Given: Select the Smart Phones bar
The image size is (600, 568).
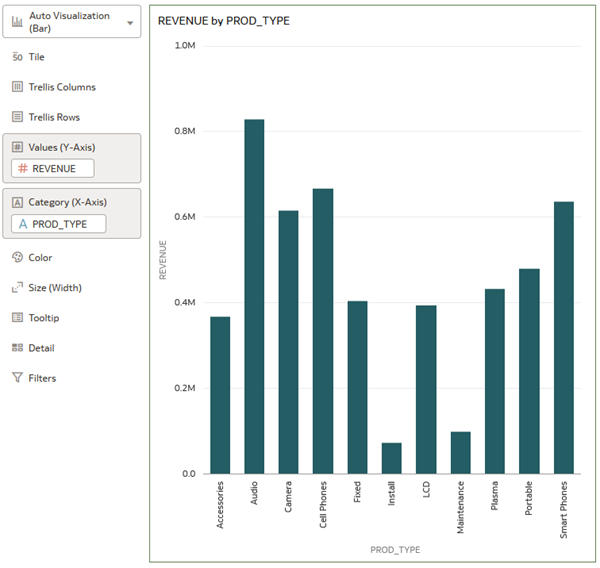Looking at the screenshot, I should [563, 338].
